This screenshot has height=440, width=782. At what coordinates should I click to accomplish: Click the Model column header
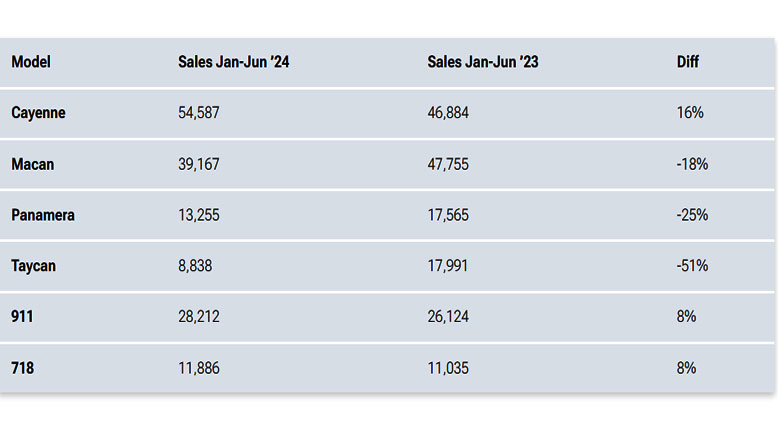(31, 62)
